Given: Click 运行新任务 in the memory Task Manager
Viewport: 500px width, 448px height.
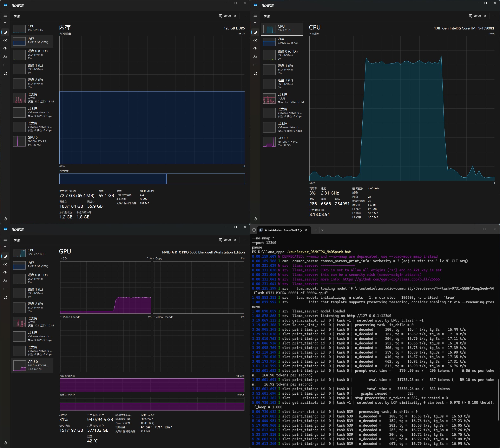Looking at the screenshot, I should coord(228,16).
